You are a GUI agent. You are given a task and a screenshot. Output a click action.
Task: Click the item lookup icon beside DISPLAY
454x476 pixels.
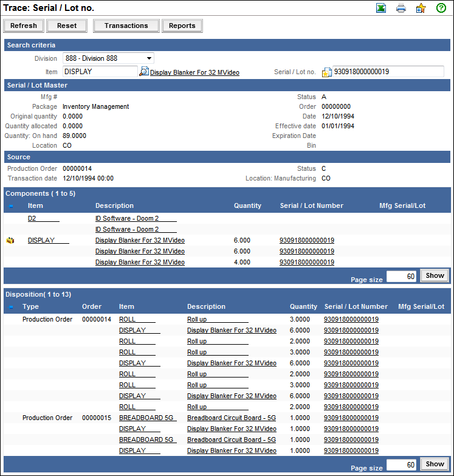point(144,72)
